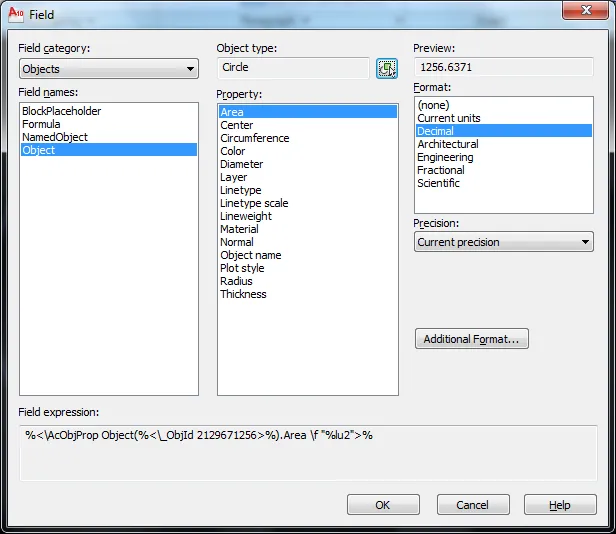Expand the Precision dropdown
Image resolution: width=616 pixels, height=534 pixels.
(x=503, y=242)
